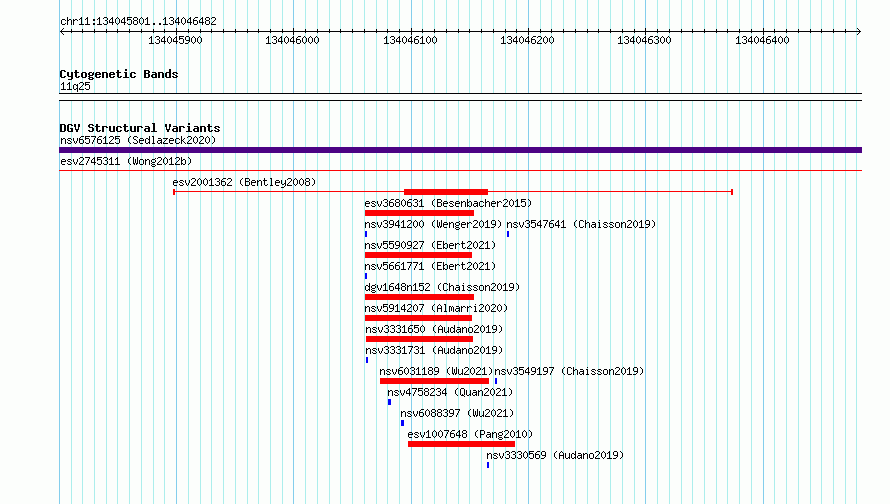
Task: Open nsv5914207 (Almarri2020) label
Action: (x=436, y=308)
